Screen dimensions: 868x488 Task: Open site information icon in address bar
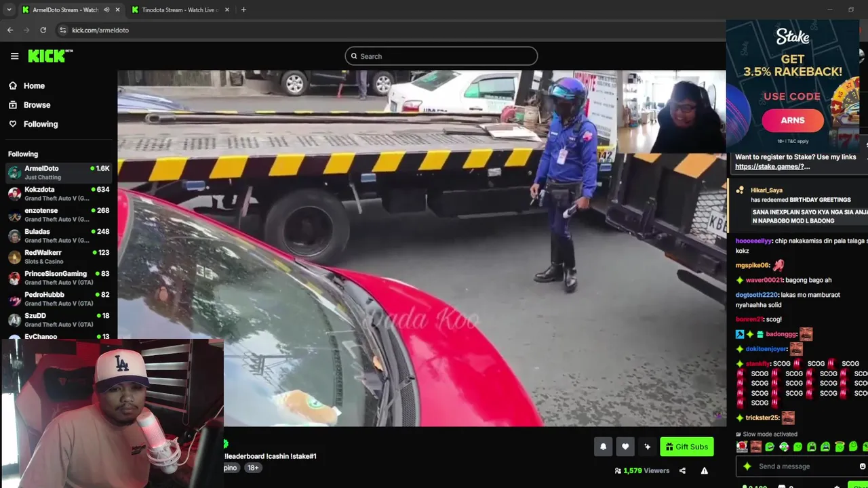pyautogui.click(x=62, y=30)
